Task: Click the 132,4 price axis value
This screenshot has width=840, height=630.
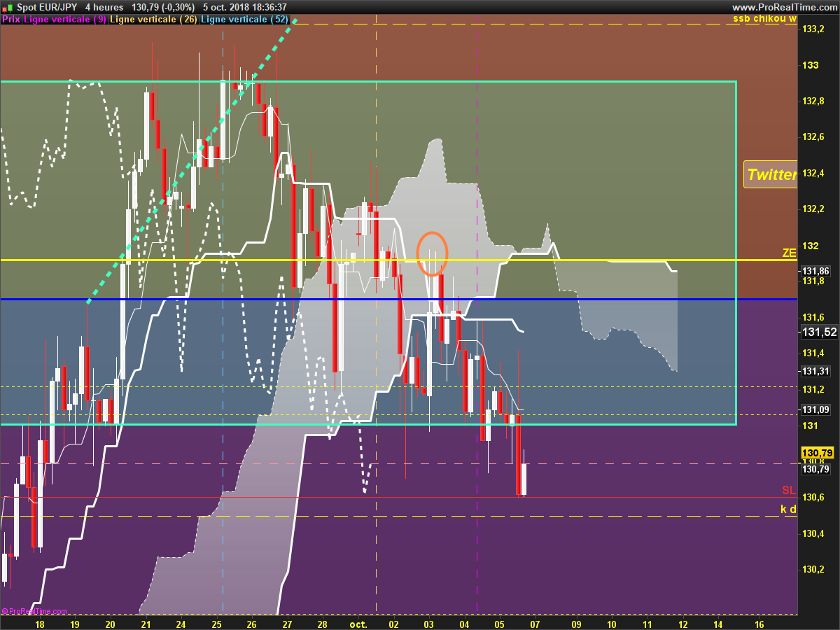Action: (x=812, y=173)
